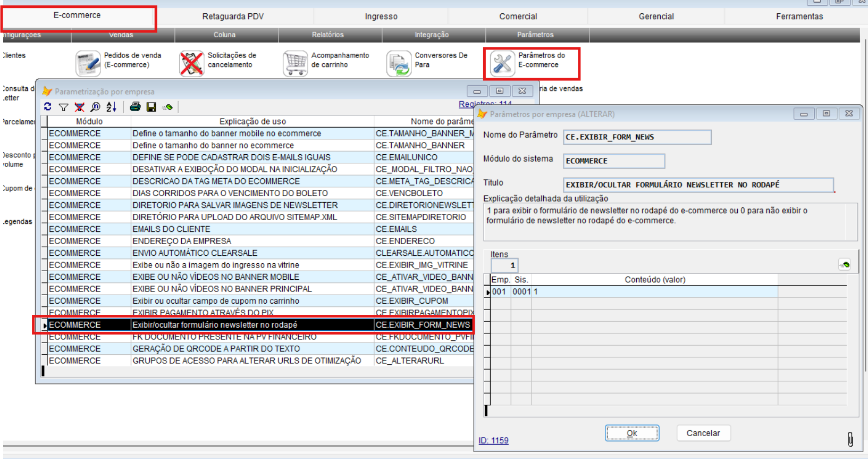Click the search magnifier icon
The height and width of the screenshot is (459, 868).
click(x=95, y=107)
